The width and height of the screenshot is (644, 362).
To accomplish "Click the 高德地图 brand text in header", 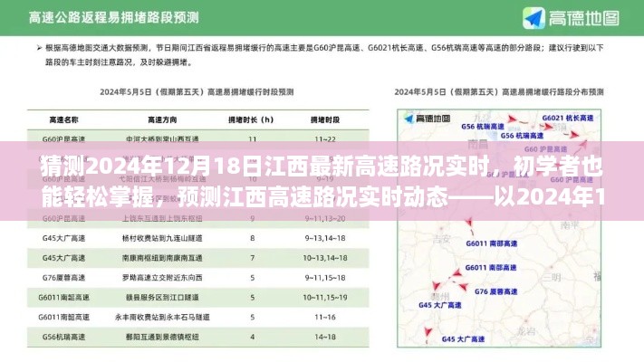I will pos(583,18).
